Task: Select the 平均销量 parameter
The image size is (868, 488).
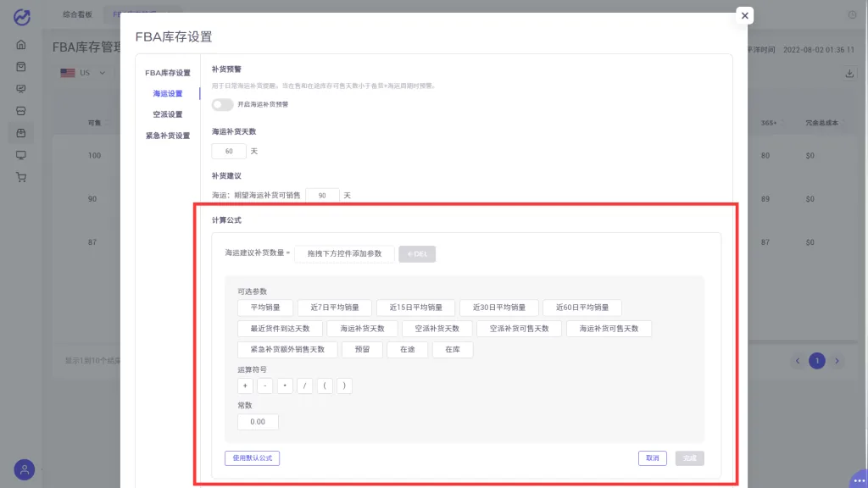Action: pyautogui.click(x=265, y=308)
